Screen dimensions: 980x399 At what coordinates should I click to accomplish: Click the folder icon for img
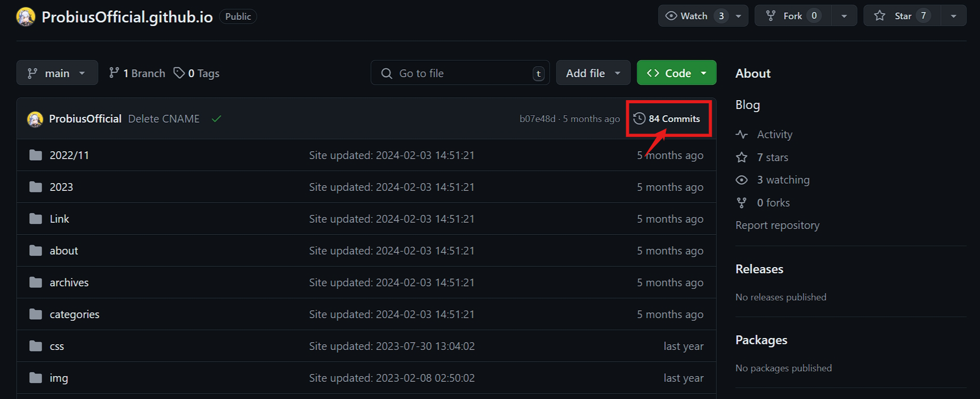tap(35, 378)
